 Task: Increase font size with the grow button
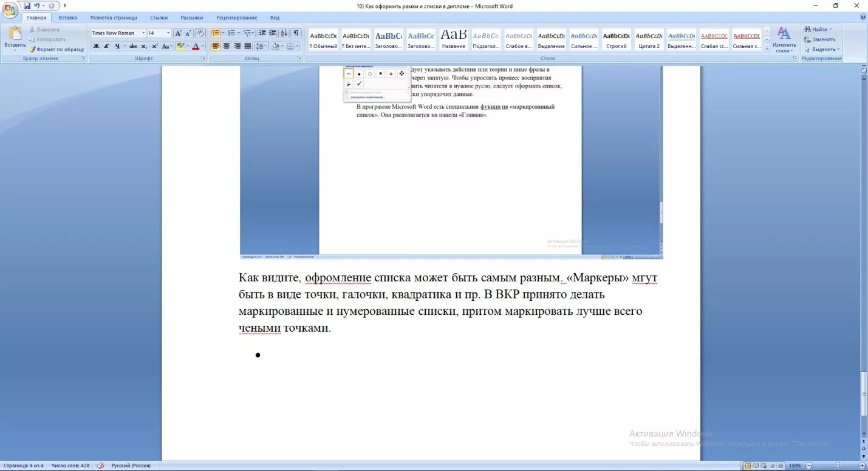coord(179,33)
